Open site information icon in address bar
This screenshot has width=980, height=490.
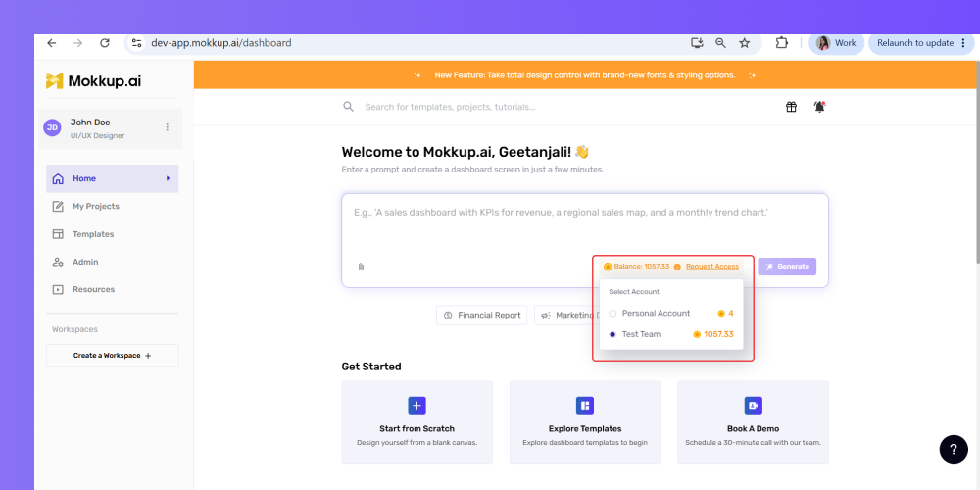pyautogui.click(x=137, y=43)
